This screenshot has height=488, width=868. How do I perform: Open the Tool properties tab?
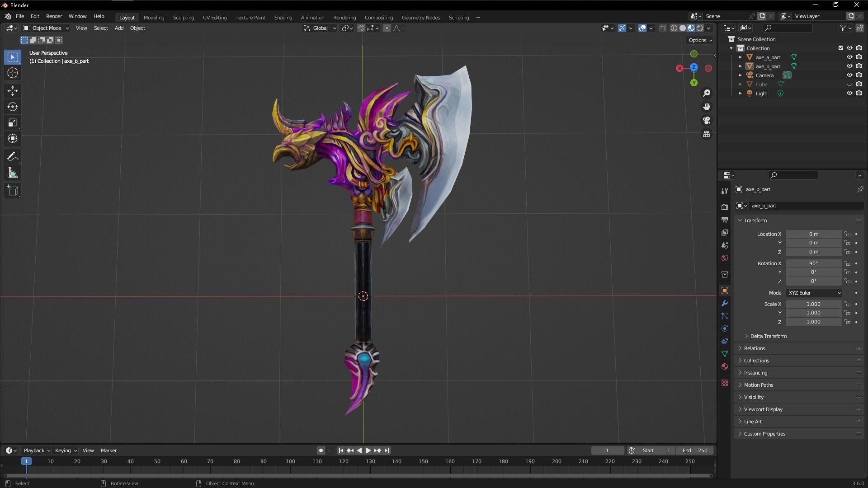[725, 191]
